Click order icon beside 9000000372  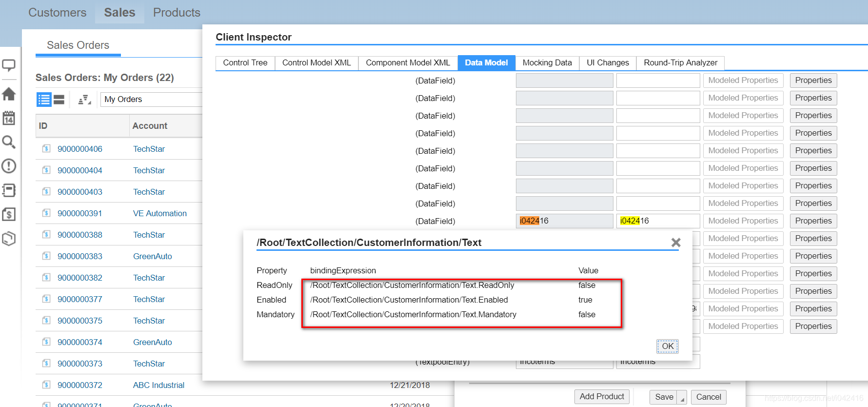pos(46,385)
